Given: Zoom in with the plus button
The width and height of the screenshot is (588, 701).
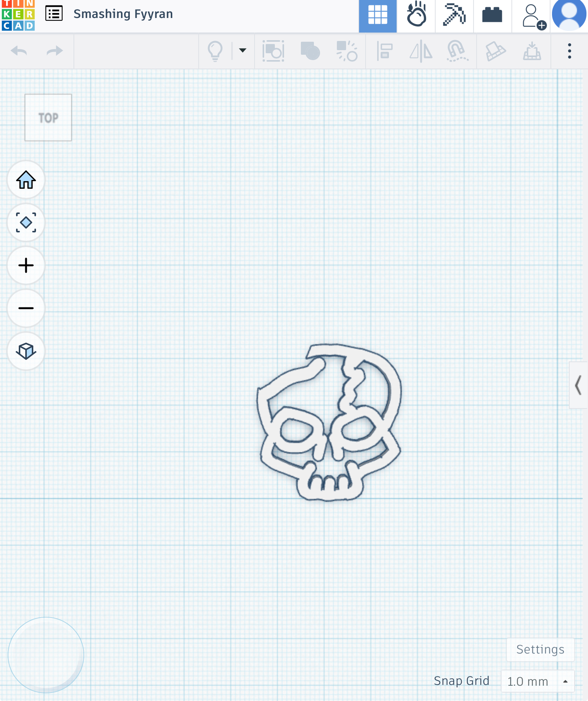Looking at the screenshot, I should tap(26, 265).
